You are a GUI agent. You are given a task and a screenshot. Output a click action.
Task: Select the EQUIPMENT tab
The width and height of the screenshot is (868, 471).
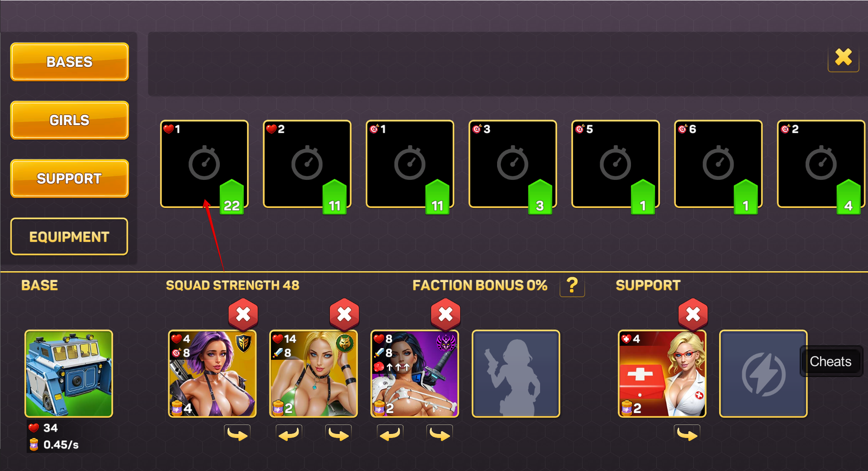(x=69, y=237)
